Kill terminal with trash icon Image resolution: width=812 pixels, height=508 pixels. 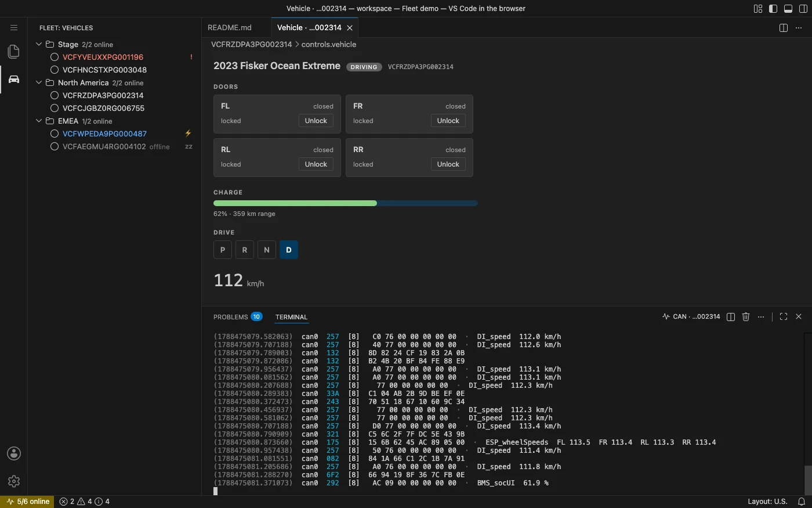(746, 316)
